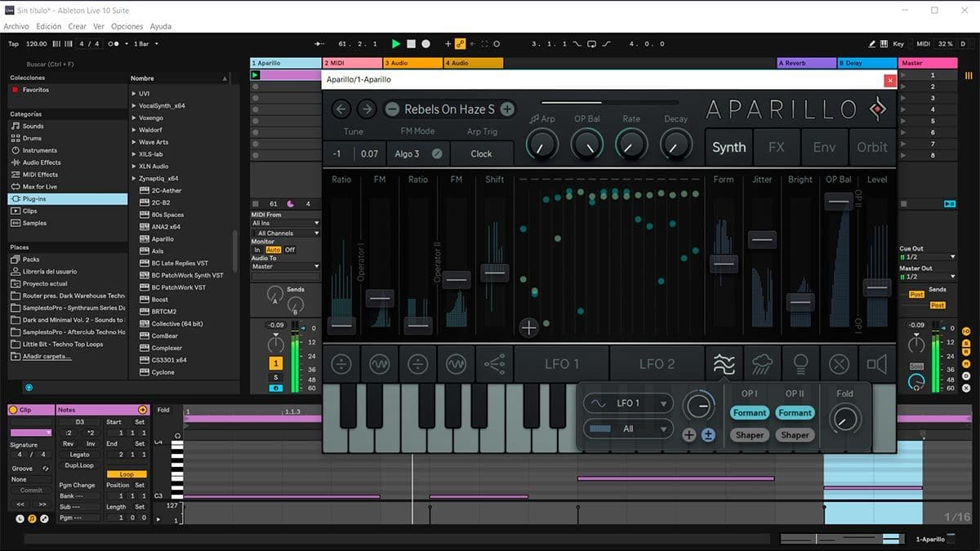This screenshot has width=980, height=551.
Task: Select the wavy lines Form icon
Action: coord(724,363)
